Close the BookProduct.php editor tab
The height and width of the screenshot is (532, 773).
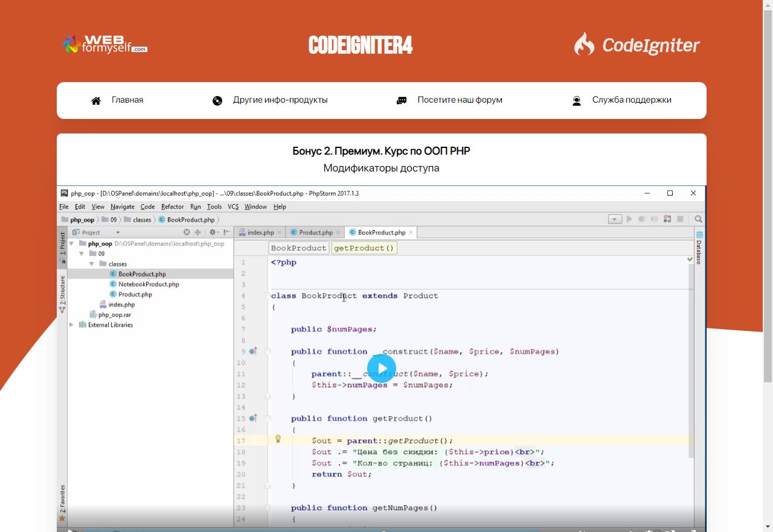[x=411, y=232]
